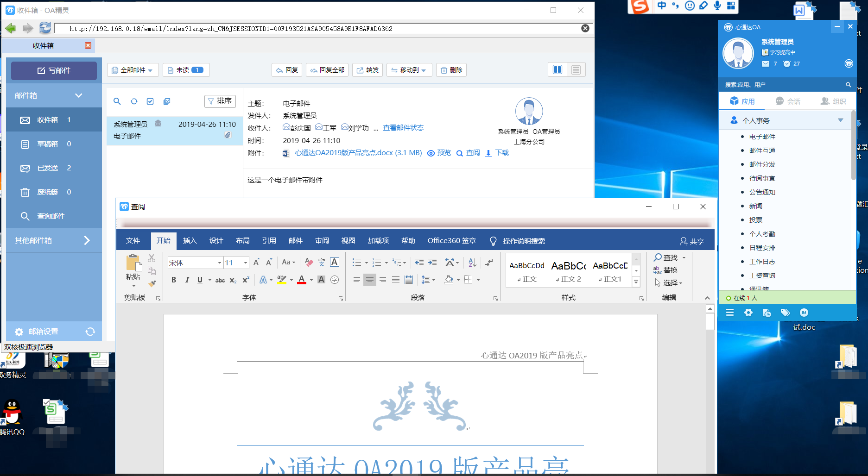
Task: Click the refresh icon in mail list toolbar
Action: [134, 101]
